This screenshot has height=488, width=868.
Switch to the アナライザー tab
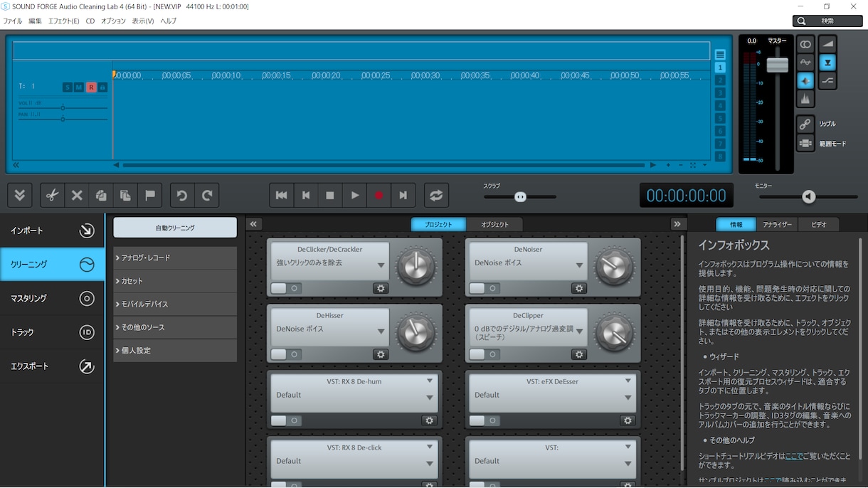tap(778, 225)
